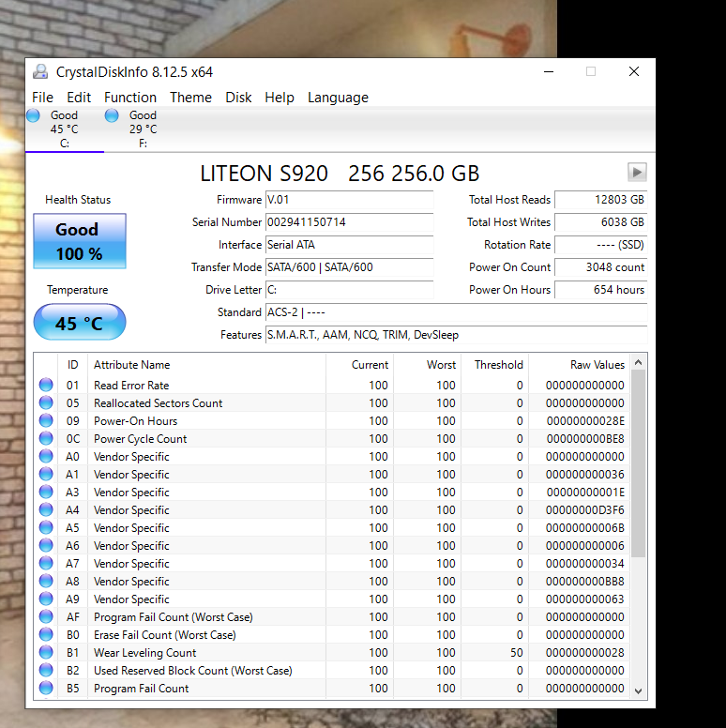726x728 pixels.
Task: Click the Attribute Name column header
Action: (206, 364)
